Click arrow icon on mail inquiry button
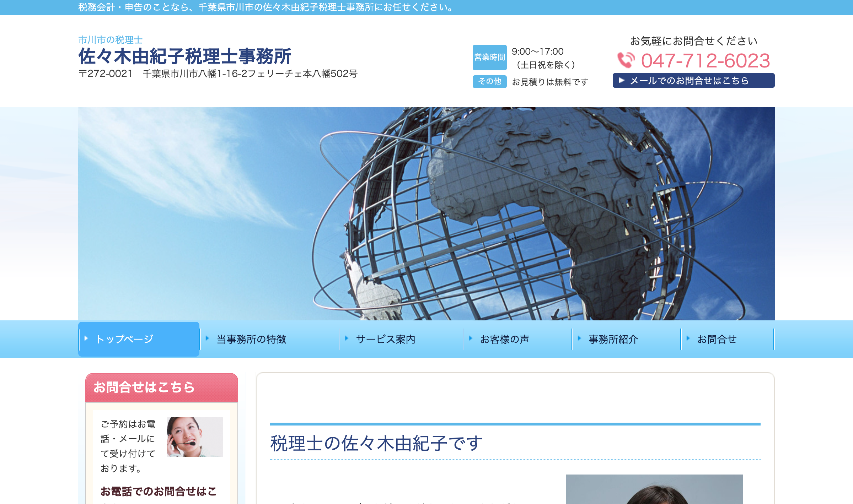 622,80
